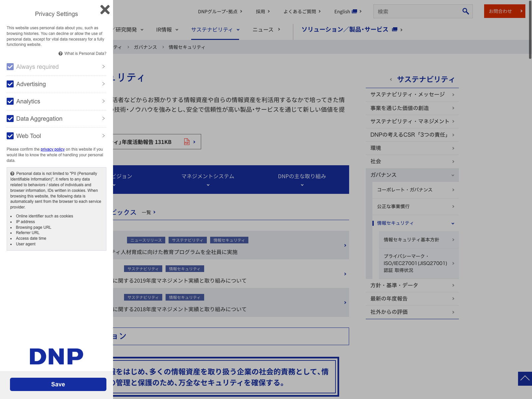
Task: Click the scroll-to-top arrow button
Action: point(525,378)
